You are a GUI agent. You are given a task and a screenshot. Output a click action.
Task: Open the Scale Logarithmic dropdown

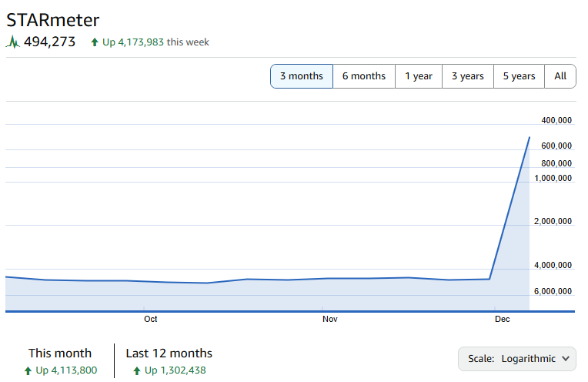[x=517, y=359]
